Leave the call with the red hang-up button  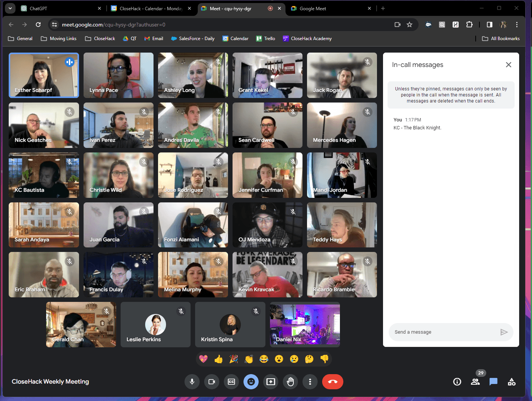[332, 382]
